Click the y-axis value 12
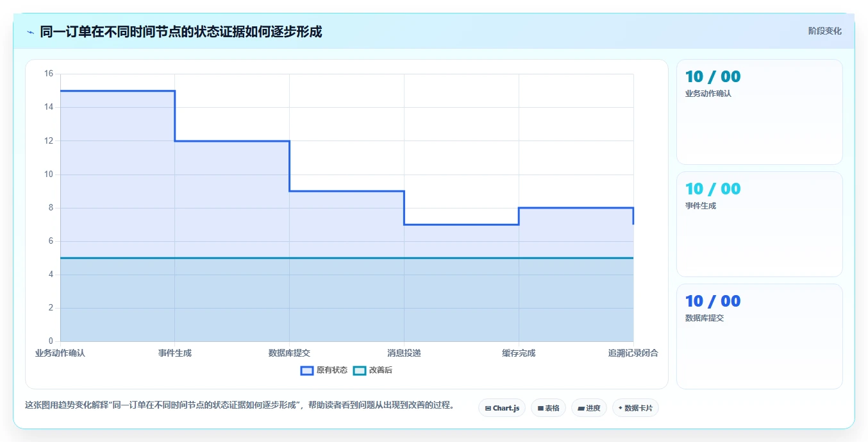The image size is (868, 442). pos(49,140)
